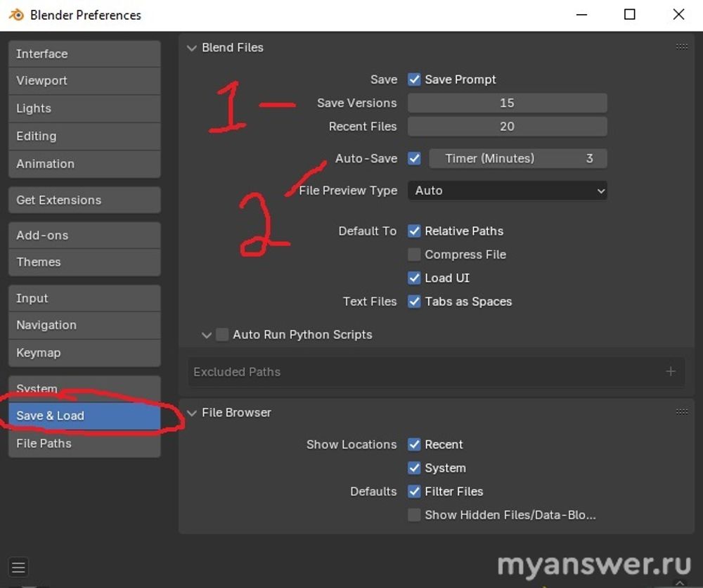Collapse the Blend Files panel
The height and width of the screenshot is (588, 703).
(x=191, y=48)
